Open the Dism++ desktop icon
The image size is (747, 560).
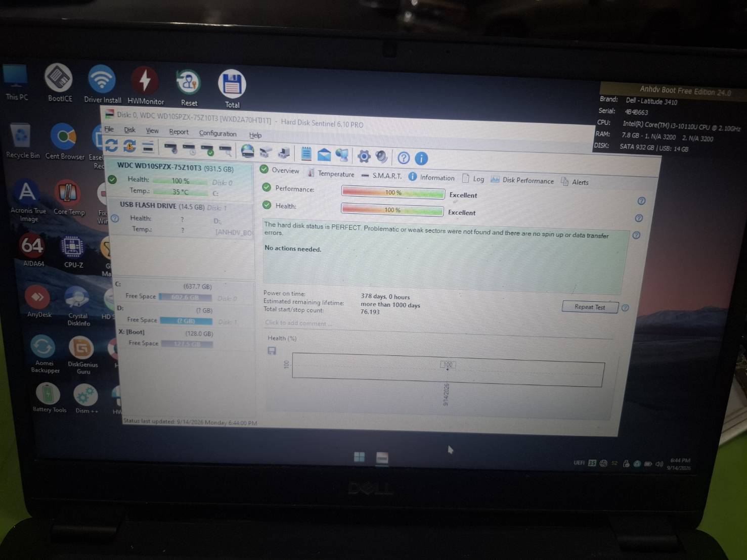(86, 399)
